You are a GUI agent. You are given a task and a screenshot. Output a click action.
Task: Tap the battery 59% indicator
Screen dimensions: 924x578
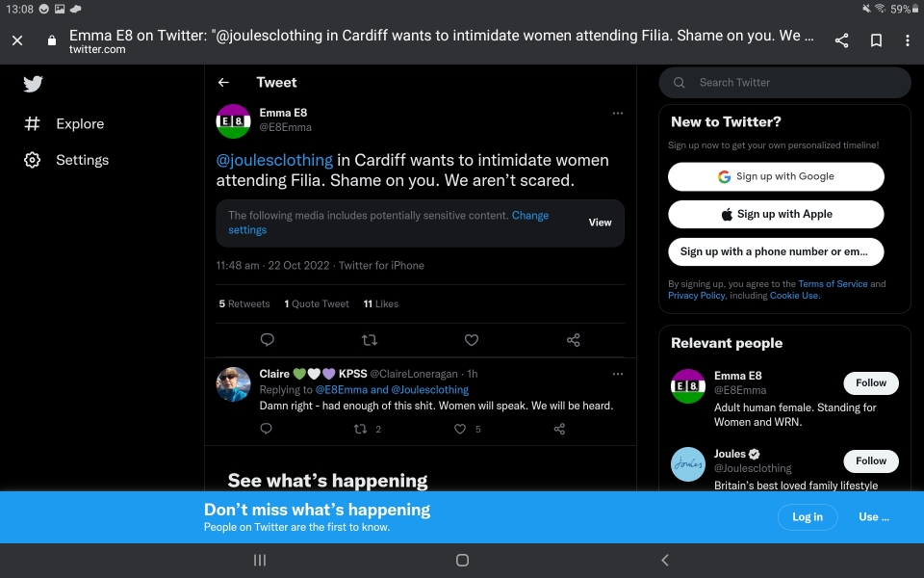pos(905,9)
